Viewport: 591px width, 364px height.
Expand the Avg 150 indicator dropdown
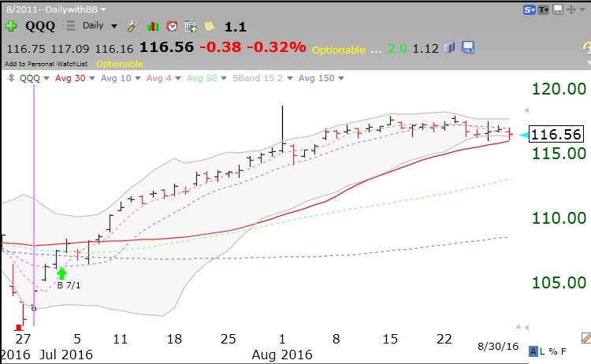pyautogui.click(x=341, y=78)
